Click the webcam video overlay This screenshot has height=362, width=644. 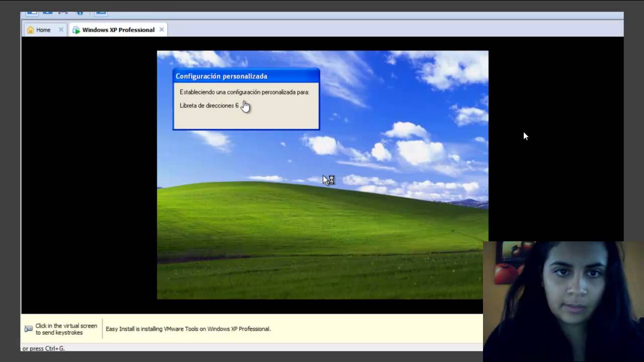pyautogui.click(x=563, y=302)
